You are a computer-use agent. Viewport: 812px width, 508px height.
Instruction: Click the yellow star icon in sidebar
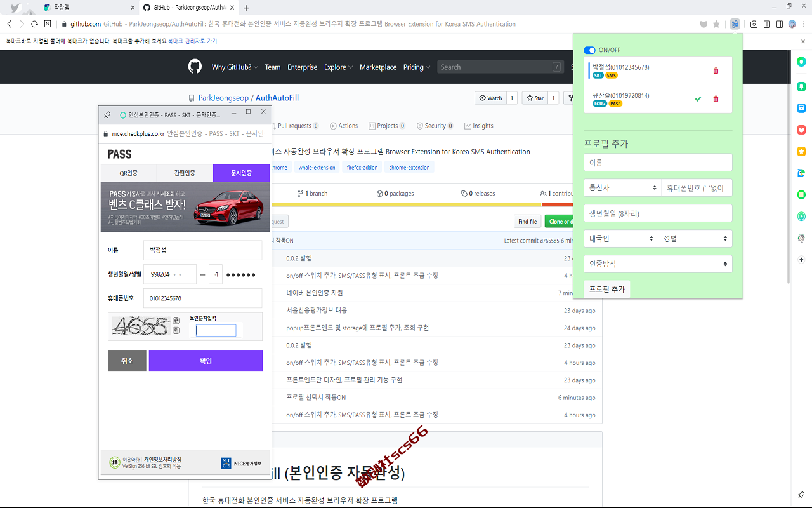tap(801, 151)
